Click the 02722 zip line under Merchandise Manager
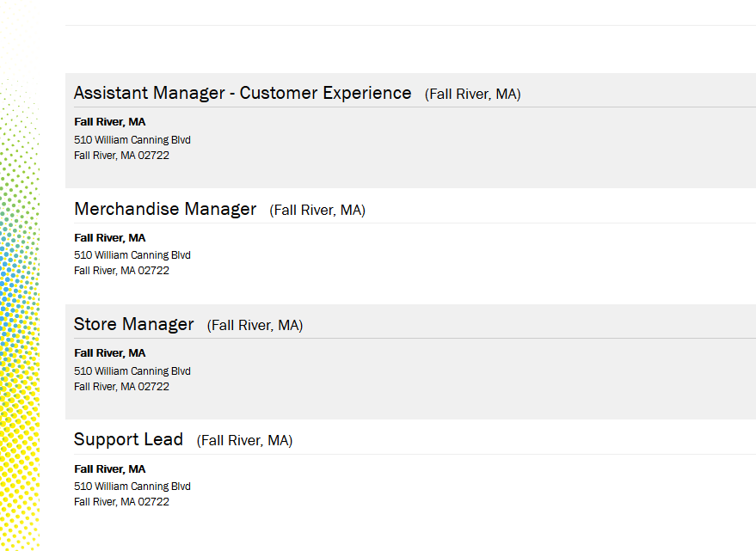 click(121, 271)
